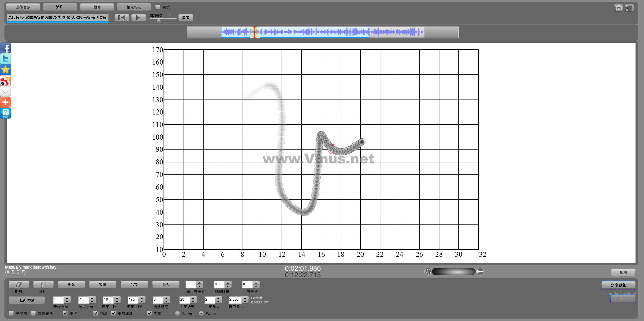Increase 结束小节 value with up arrow
Image resolution: width=644 pixels, height=321 pixels.
92,298
